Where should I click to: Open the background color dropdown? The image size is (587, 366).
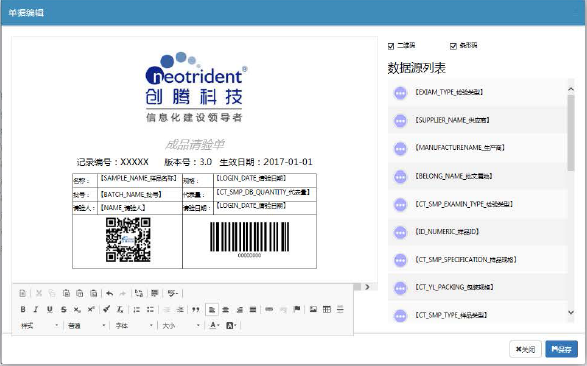point(231,326)
